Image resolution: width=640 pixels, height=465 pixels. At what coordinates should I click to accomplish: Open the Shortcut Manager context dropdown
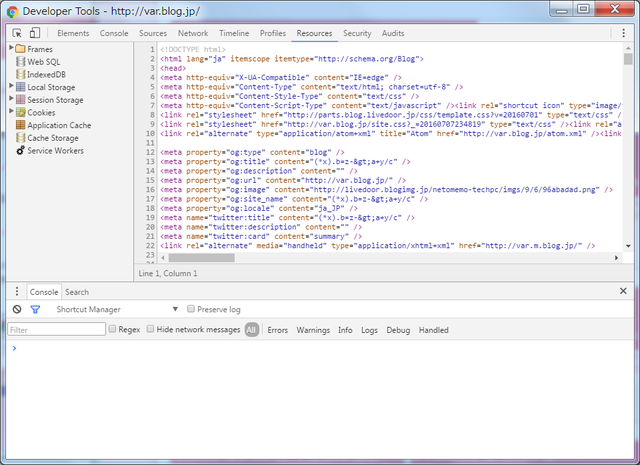pos(116,309)
